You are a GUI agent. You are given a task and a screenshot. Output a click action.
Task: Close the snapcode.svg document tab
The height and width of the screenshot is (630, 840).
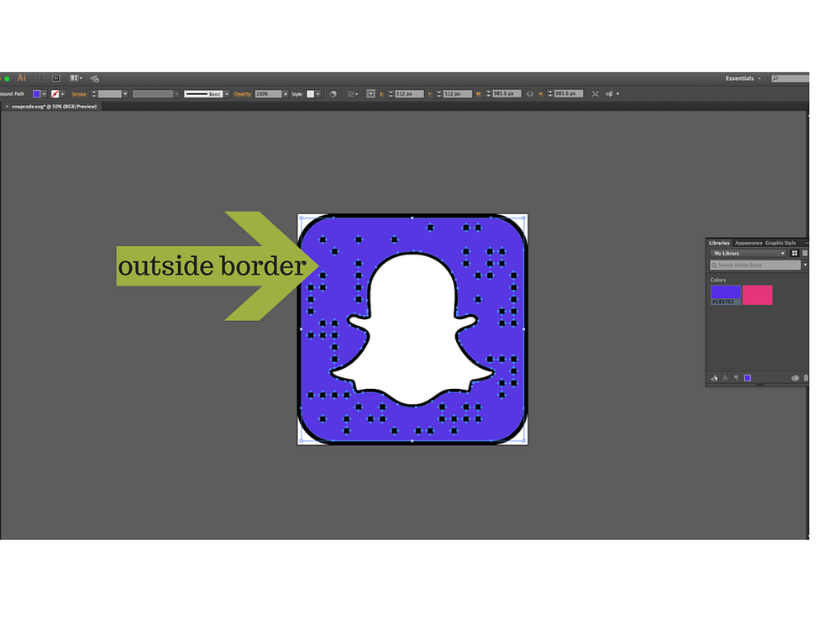(7, 107)
